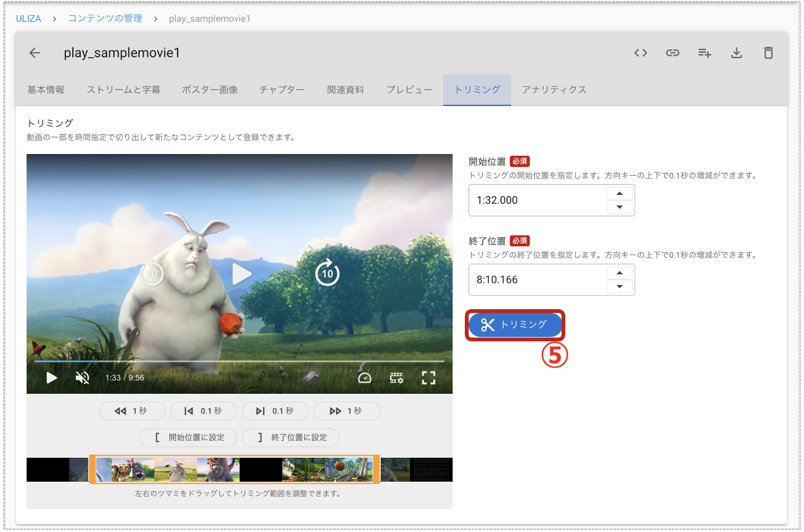The width and height of the screenshot is (804, 532).
Task: Switch to ストリームと字幕 tab
Action: click(x=123, y=90)
